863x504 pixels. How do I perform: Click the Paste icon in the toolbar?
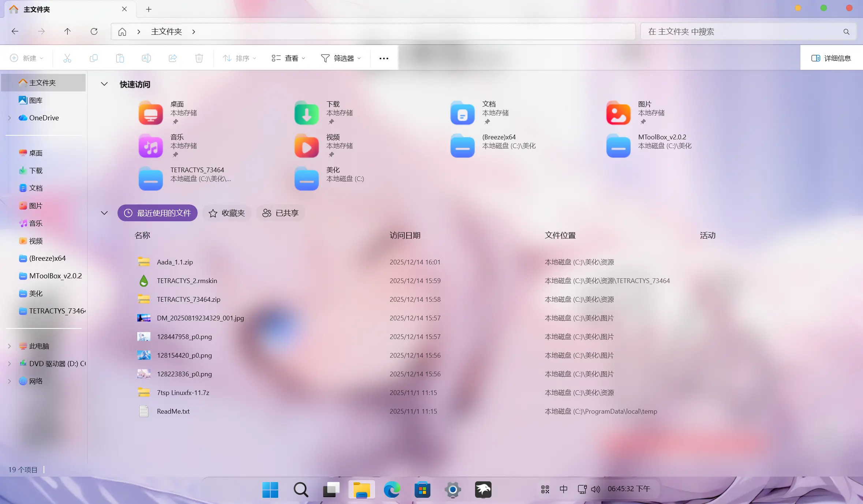pyautogui.click(x=120, y=58)
